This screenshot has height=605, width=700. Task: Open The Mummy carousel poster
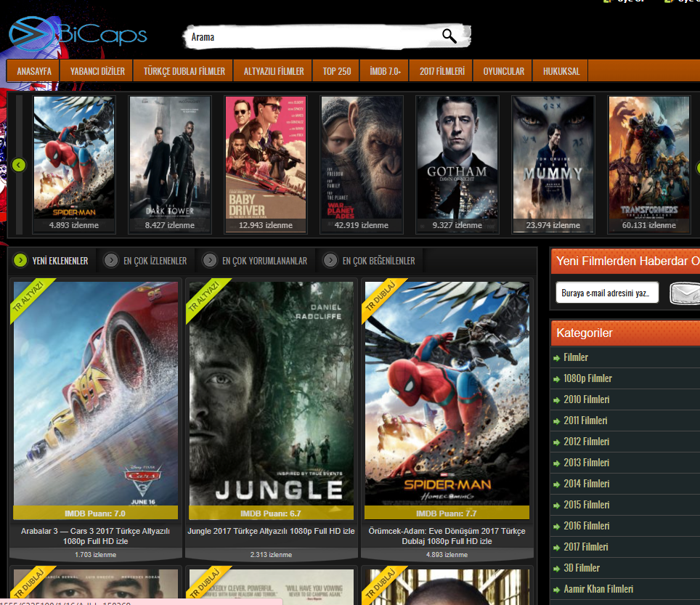click(x=553, y=164)
